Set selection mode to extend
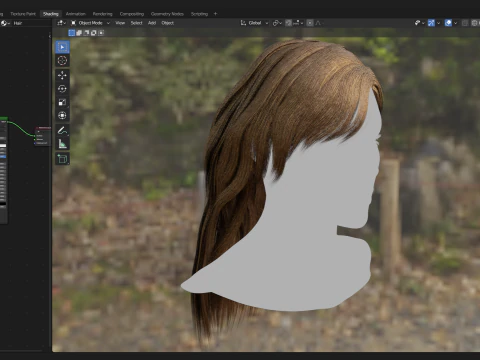The width and height of the screenshot is (480, 360). click(x=79, y=33)
